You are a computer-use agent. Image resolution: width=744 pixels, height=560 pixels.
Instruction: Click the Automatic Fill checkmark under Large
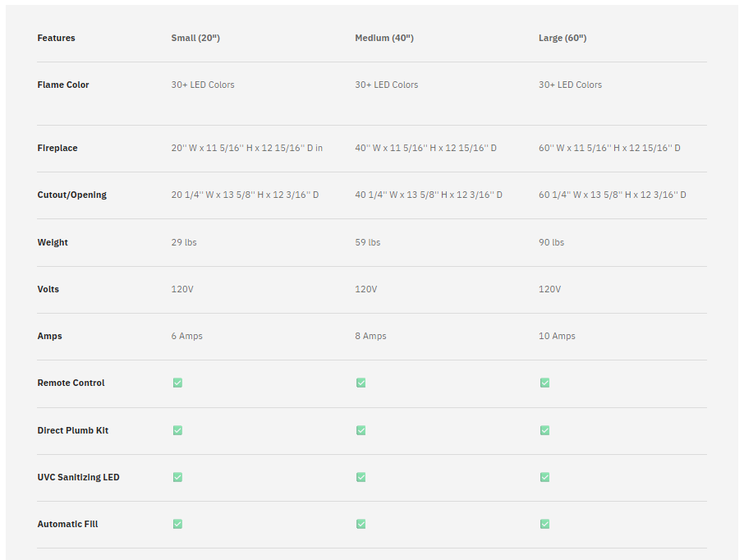click(x=544, y=524)
